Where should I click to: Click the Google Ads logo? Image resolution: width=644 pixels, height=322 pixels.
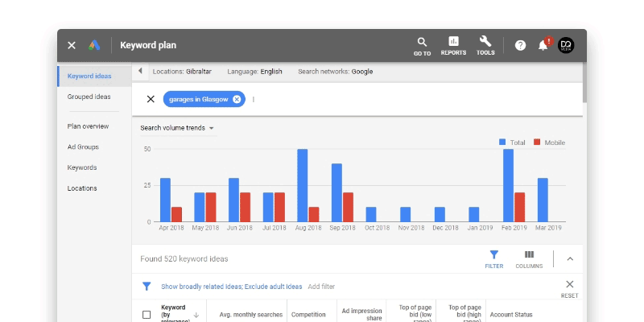pos(94,45)
